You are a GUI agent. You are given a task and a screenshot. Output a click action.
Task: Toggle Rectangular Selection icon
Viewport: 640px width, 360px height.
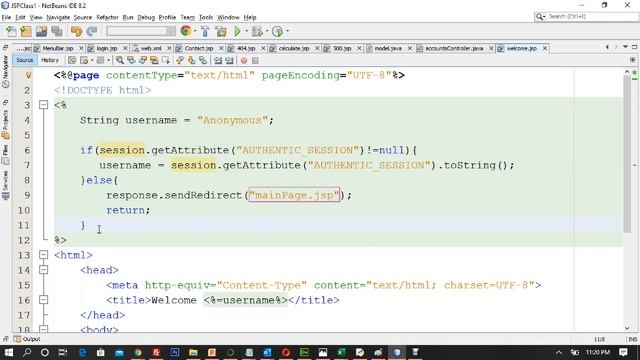click(x=166, y=60)
